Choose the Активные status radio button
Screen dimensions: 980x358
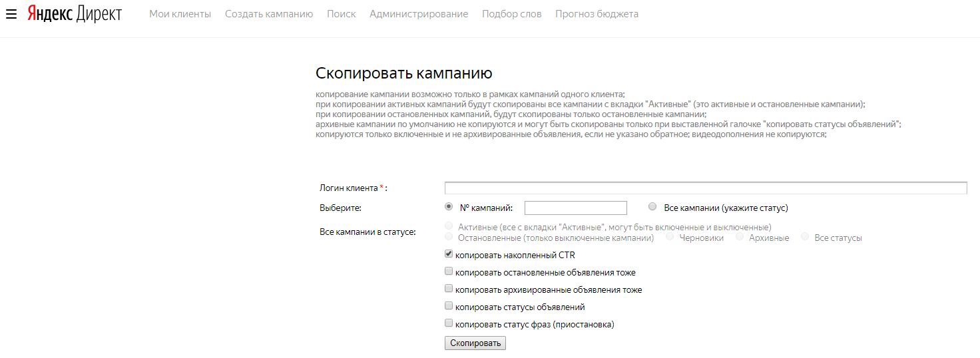tap(449, 226)
